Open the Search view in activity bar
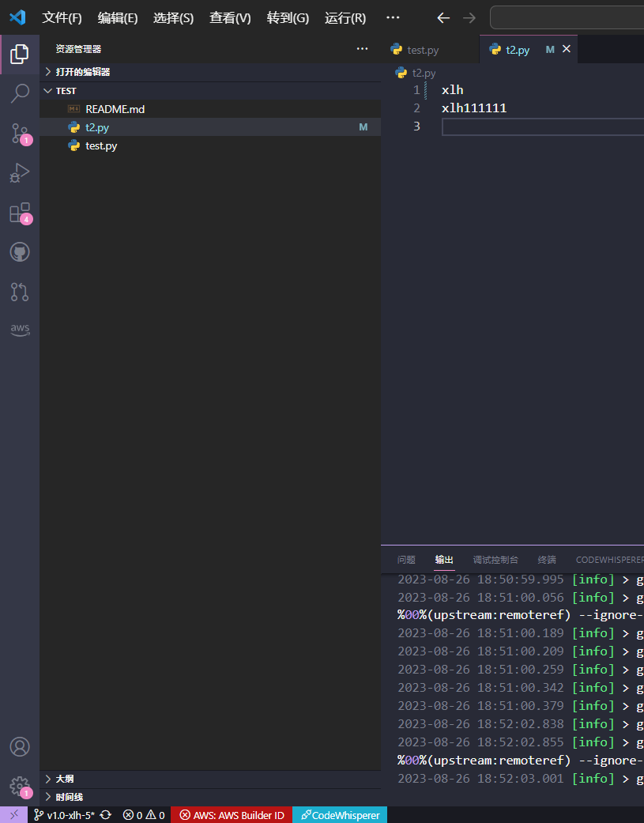The height and width of the screenshot is (823, 644). point(20,94)
